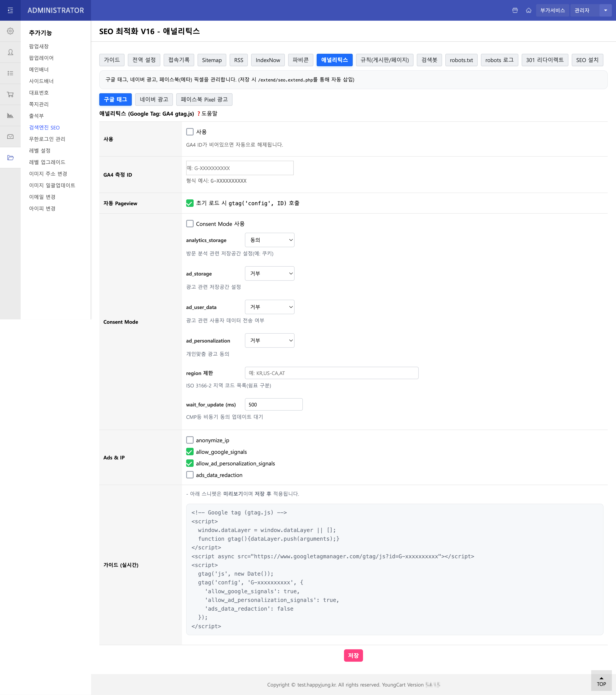Viewport: 616px width, 695px height.
Task: Switch to the Sitemap tab
Action: point(211,60)
